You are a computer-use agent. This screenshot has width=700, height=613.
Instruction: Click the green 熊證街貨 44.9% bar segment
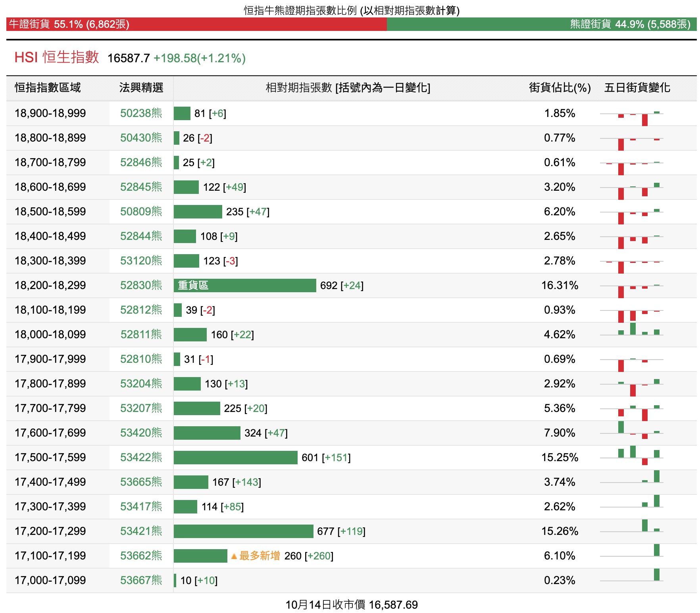coord(541,24)
